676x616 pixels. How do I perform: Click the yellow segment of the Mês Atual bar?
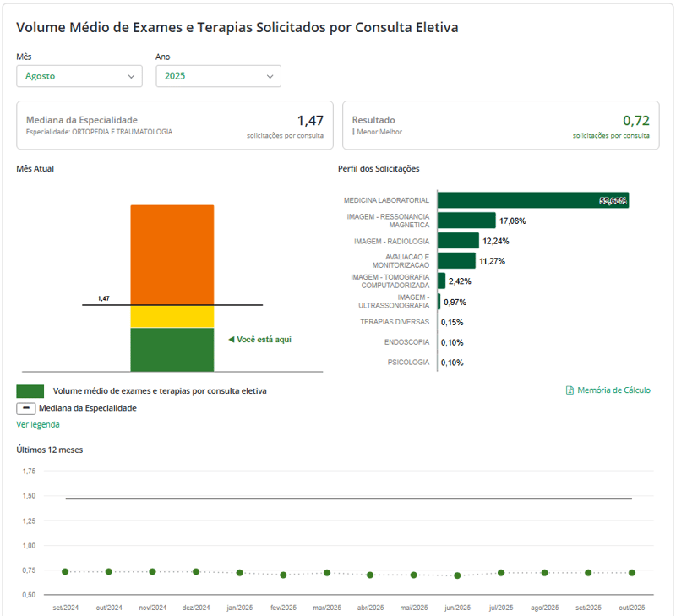pos(172,317)
